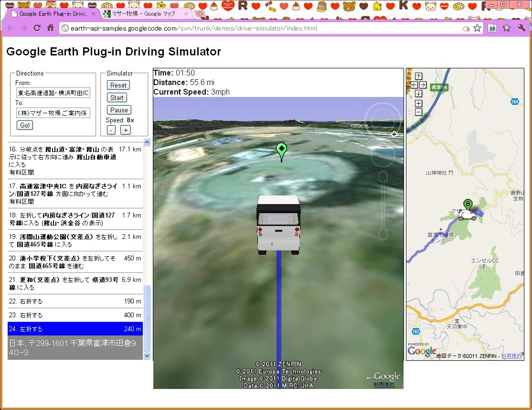The image size is (532, 410).
Task: Pan the mini map up with the arrow
Action: pos(418,76)
